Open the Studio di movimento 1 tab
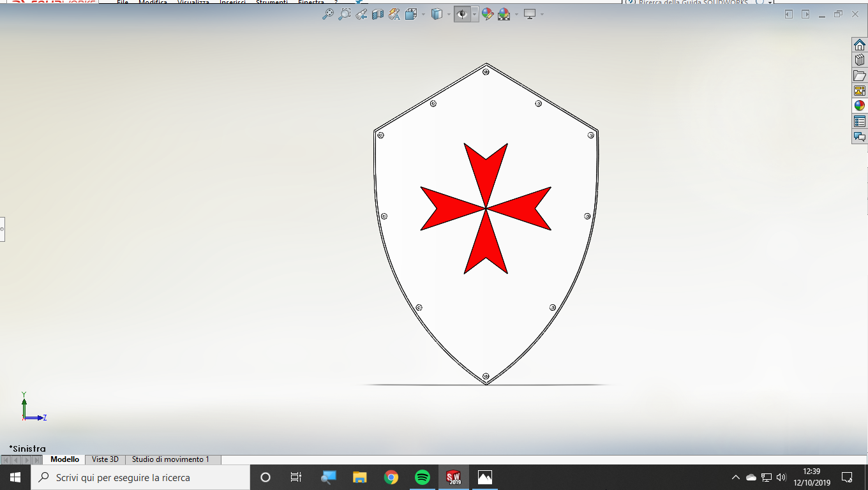 pos(170,459)
